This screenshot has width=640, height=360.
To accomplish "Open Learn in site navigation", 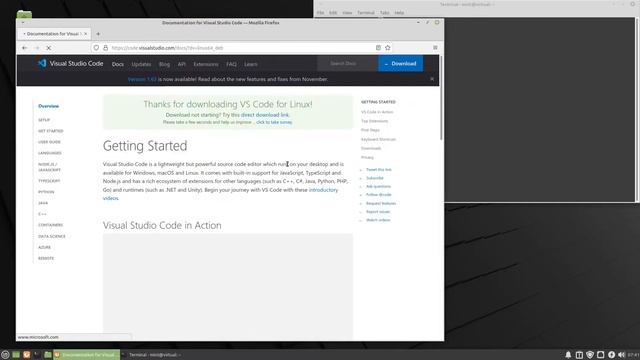I will coord(251,64).
